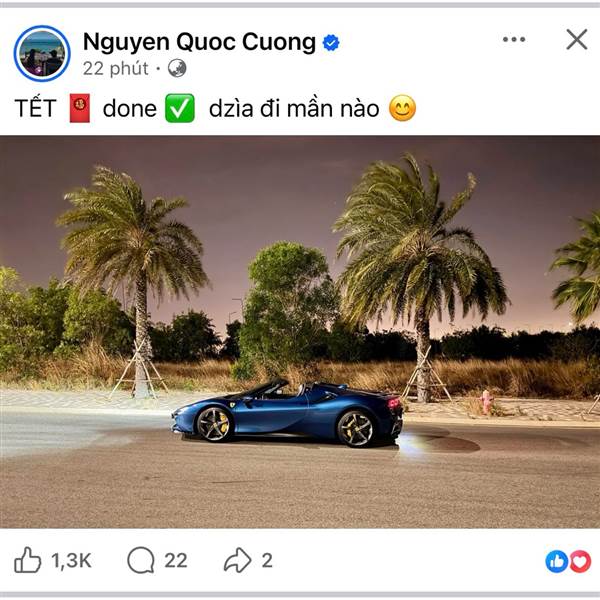600x600 pixels.
Task: View the 22 comments count
Action: 176,561
